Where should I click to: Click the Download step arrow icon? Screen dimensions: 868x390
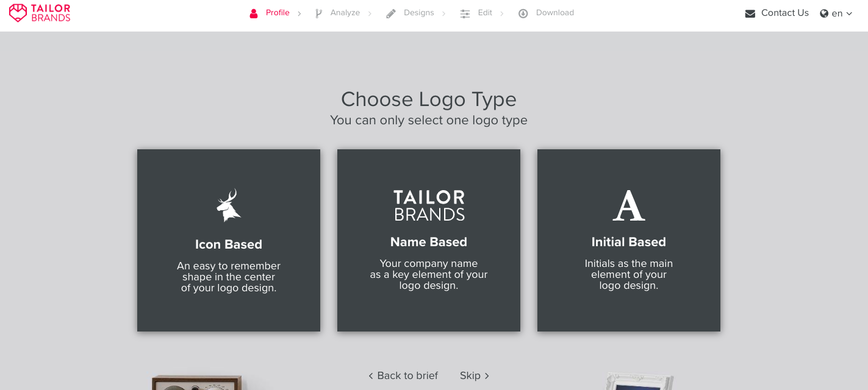point(523,13)
